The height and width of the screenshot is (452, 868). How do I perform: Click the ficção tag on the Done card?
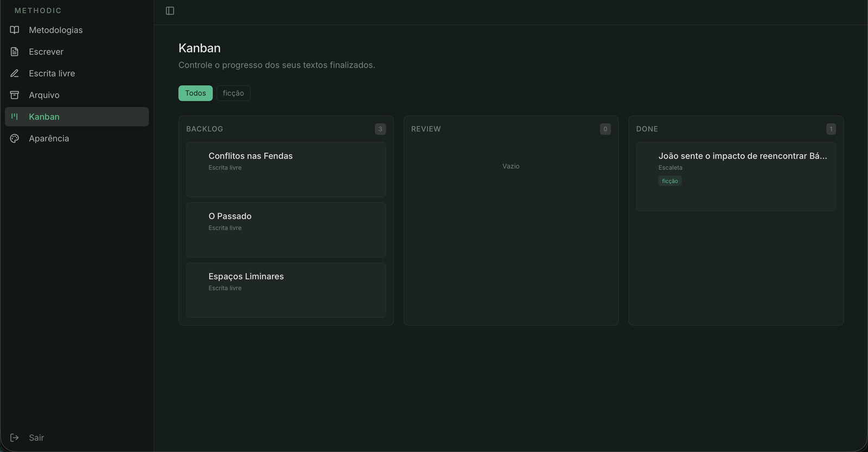[670, 181]
